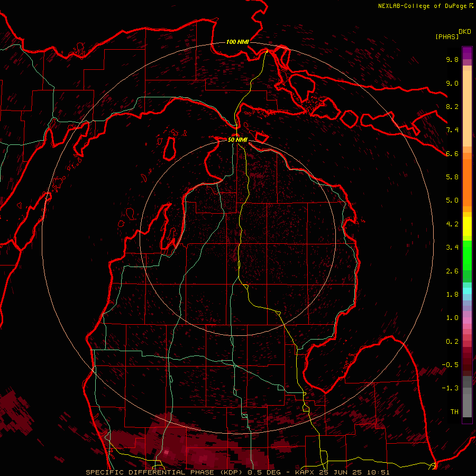Click the "100 NMI" range ring label
This screenshot has width=476, height=476.
[x=237, y=42]
